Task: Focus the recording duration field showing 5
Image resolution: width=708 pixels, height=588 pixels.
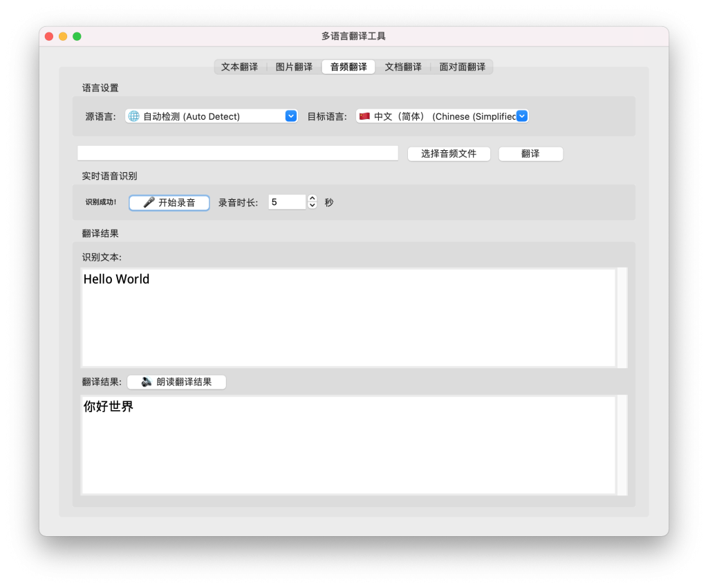Action: 286,202
